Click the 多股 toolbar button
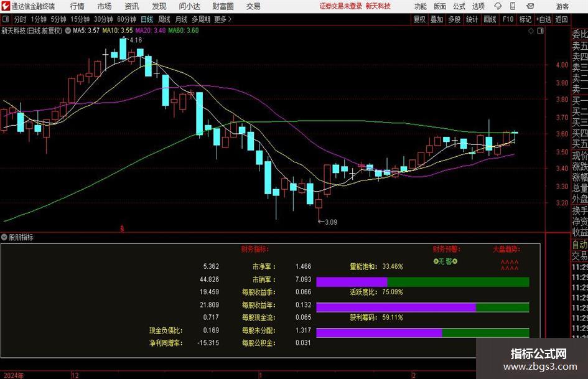Image resolution: width=588 pixels, height=379 pixels. click(x=454, y=19)
